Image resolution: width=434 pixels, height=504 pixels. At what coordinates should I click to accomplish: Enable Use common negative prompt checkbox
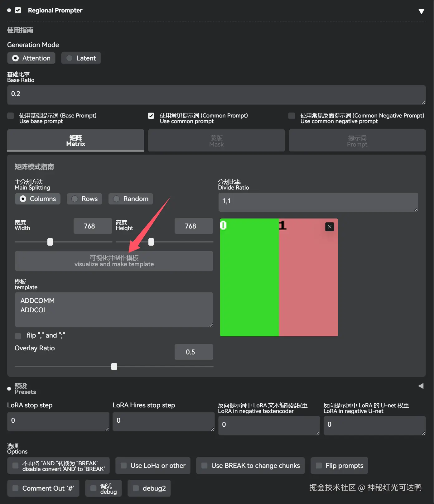pyautogui.click(x=292, y=116)
